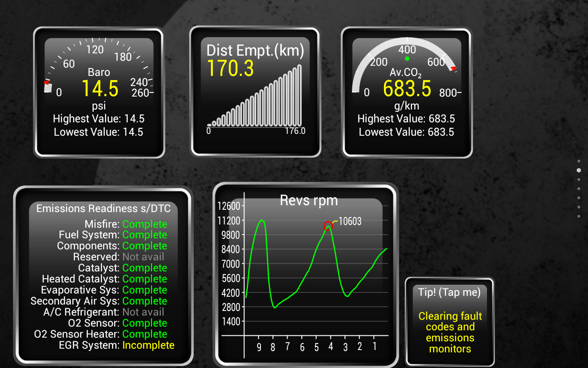Tap the Baro Highest Value line
588x368 pixels.
pos(99,119)
